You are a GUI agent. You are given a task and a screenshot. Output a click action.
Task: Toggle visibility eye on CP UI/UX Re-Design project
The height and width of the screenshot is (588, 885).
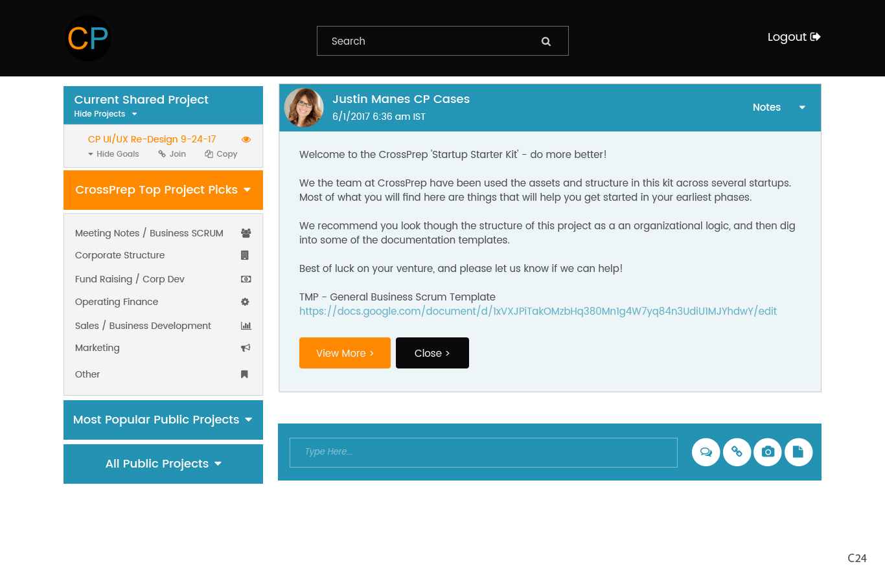(x=246, y=139)
